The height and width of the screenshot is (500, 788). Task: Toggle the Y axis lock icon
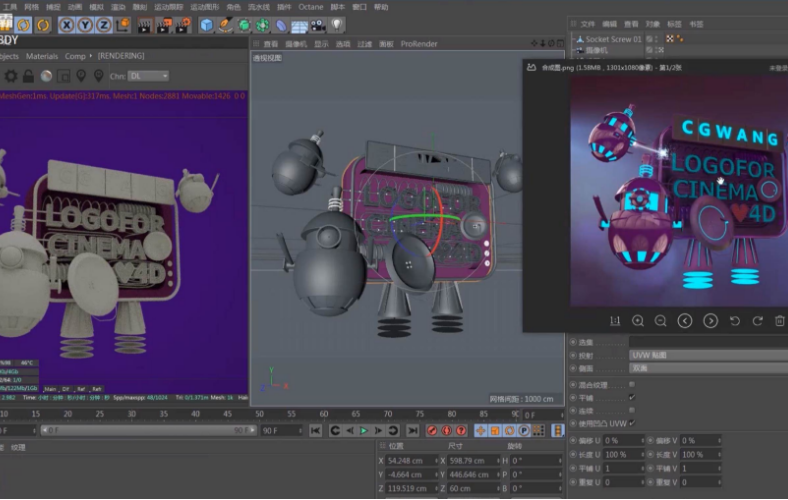[85, 25]
